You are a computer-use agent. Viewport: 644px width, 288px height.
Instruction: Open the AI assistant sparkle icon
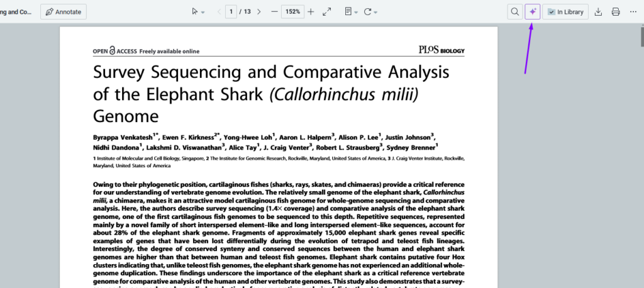click(x=532, y=12)
